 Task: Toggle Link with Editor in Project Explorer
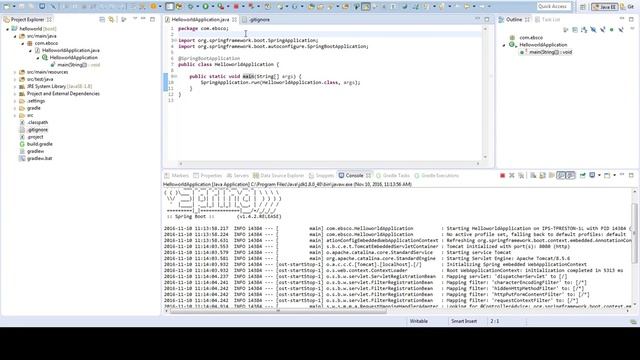coord(111,19)
